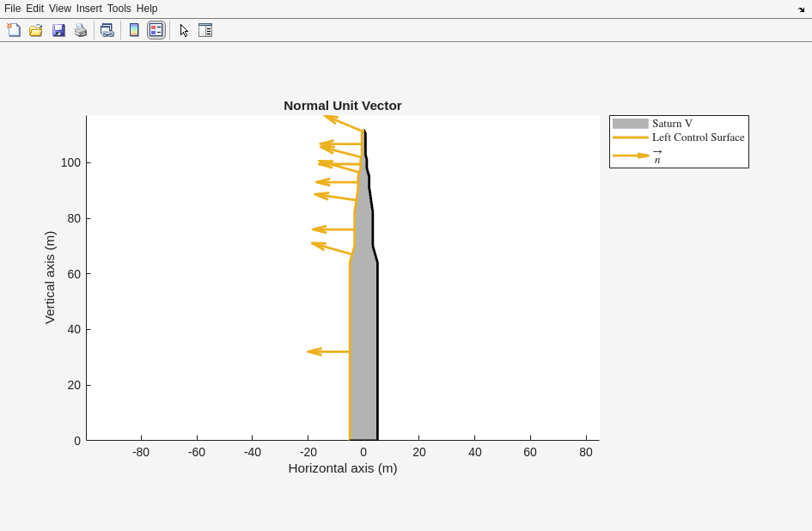Click the Normal Unit Vector plot title

[x=342, y=106]
